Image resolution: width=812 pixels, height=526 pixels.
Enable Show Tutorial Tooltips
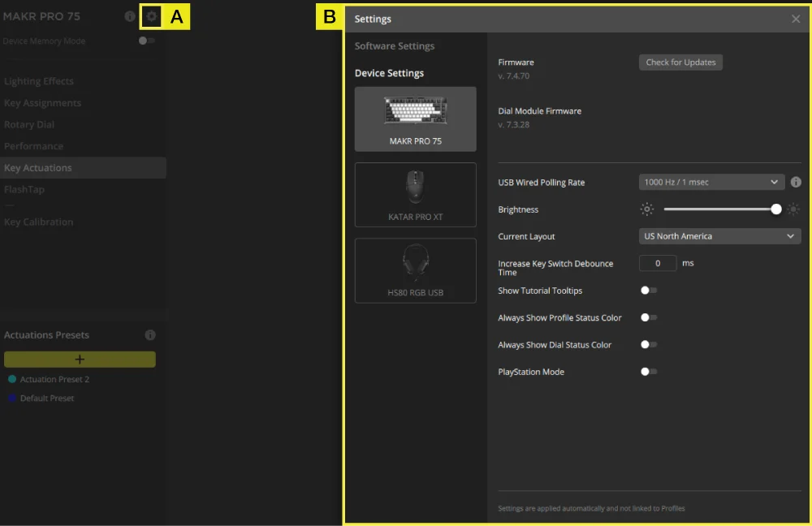click(647, 290)
